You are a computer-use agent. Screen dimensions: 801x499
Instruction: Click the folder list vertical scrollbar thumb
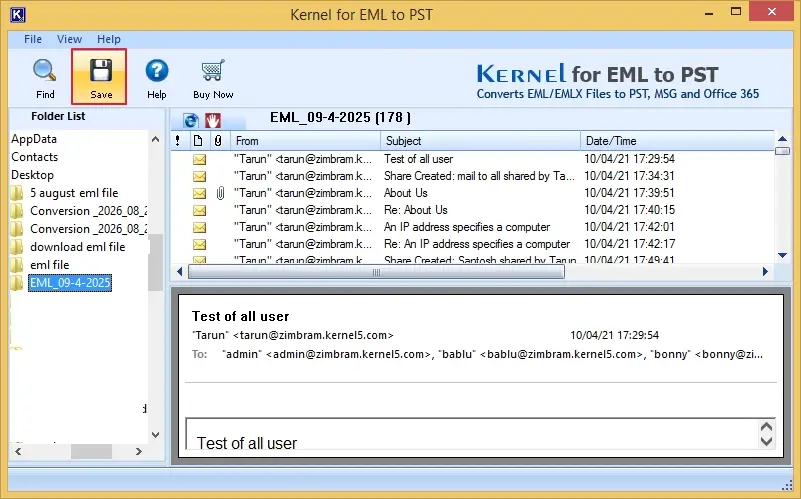155,262
